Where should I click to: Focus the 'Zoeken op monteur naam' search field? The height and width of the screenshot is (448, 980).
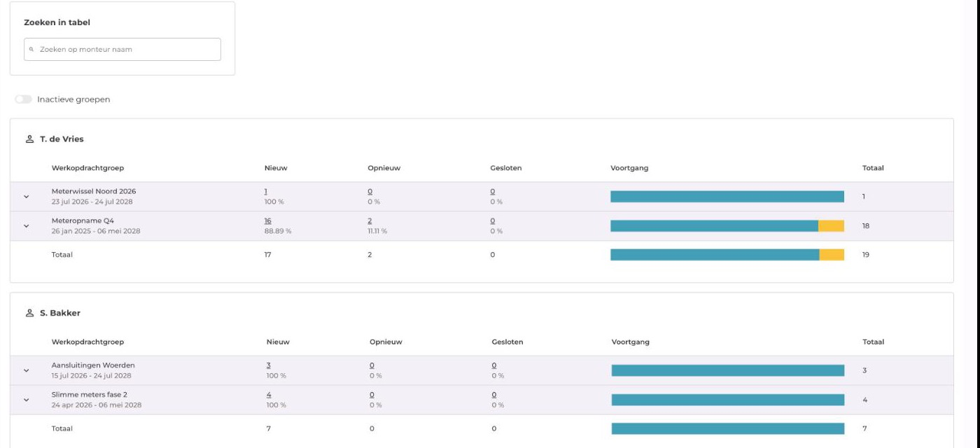(x=122, y=50)
